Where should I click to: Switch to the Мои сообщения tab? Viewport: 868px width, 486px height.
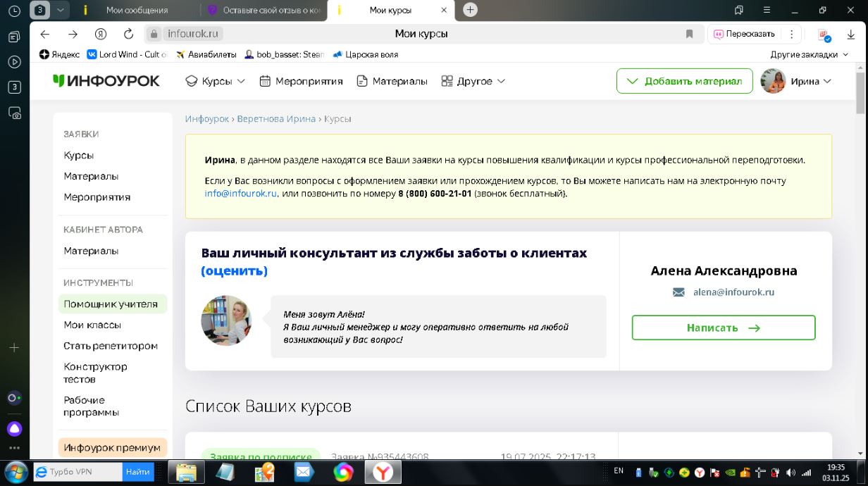click(x=137, y=11)
